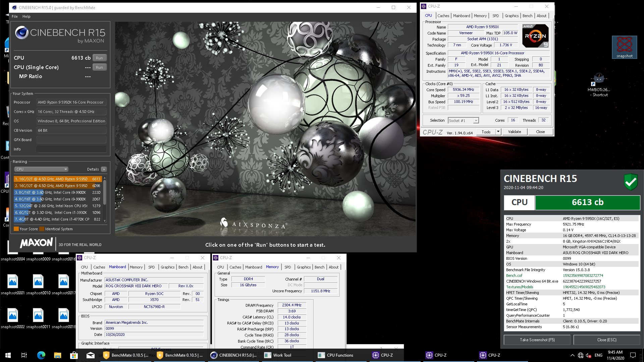Run the CPU Single Core test
The height and width of the screenshot is (362, 644).
[99, 67]
